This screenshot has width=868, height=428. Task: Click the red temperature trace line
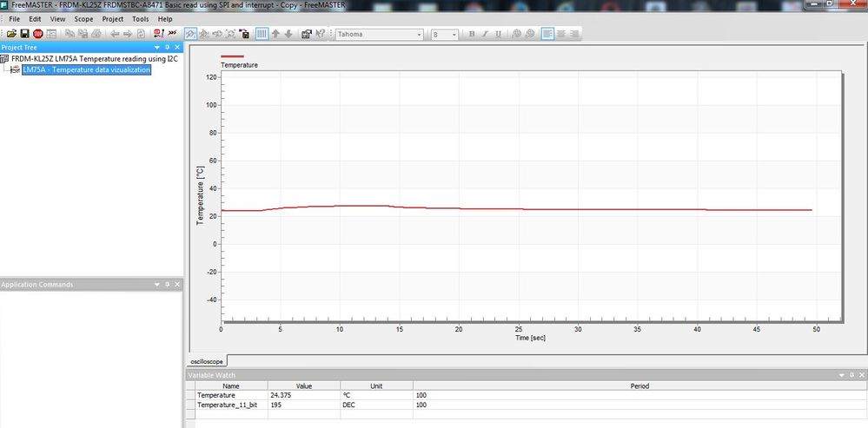[516, 209]
